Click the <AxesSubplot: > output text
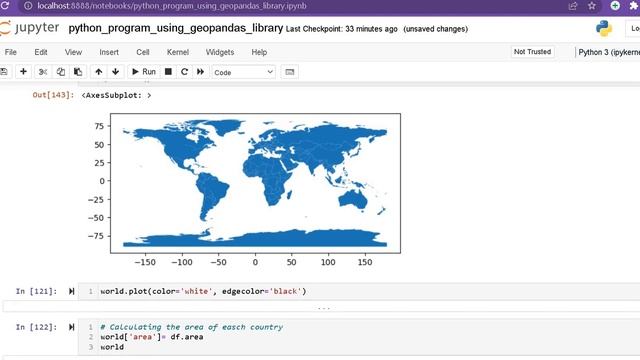 [x=116, y=95]
